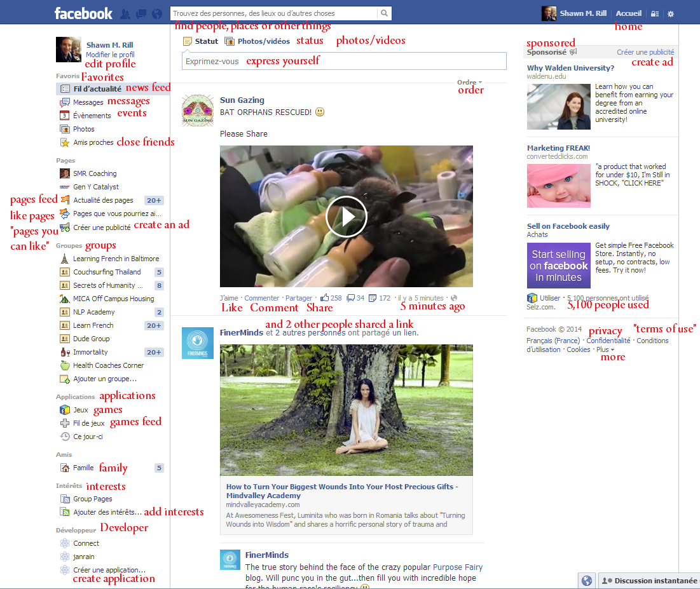Image resolution: width=700 pixels, height=589 pixels.
Task: Open FinerMinds teal avatar on shared link
Action: point(197,343)
